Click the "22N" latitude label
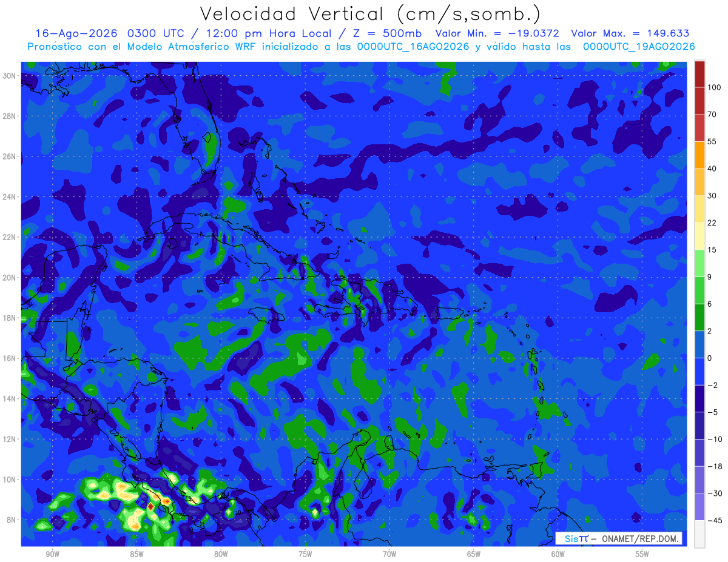728x562 pixels. pyautogui.click(x=10, y=237)
